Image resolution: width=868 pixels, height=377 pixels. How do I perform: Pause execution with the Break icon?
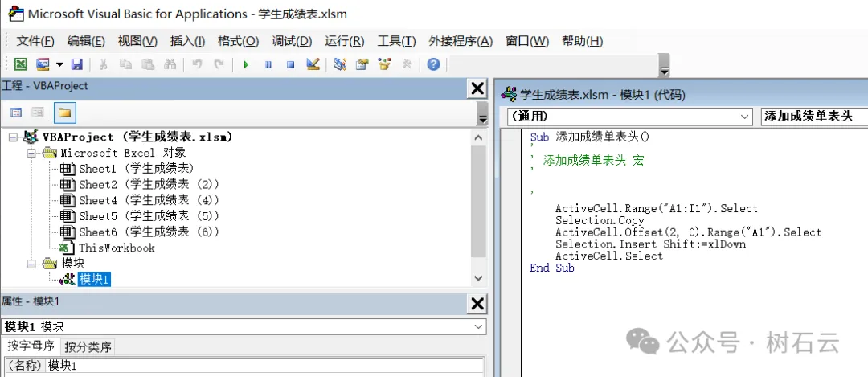pyautogui.click(x=268, y=65)
